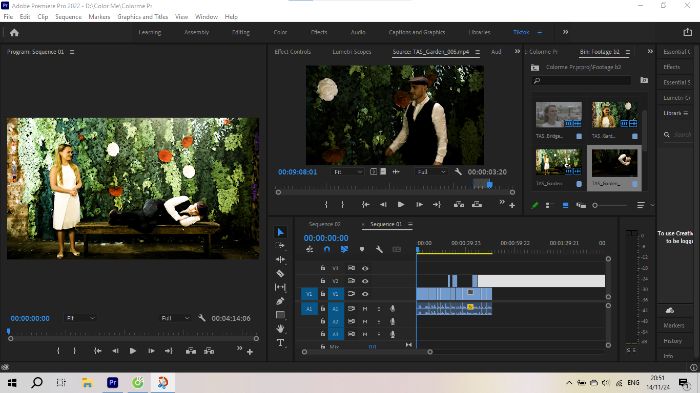
Task: Toggle bin read-only green pencil
Action: [535, 205]
